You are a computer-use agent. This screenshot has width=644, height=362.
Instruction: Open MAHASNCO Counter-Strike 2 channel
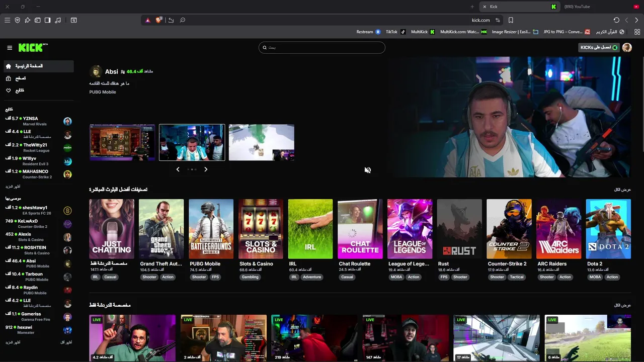click(x=39, y=174)
